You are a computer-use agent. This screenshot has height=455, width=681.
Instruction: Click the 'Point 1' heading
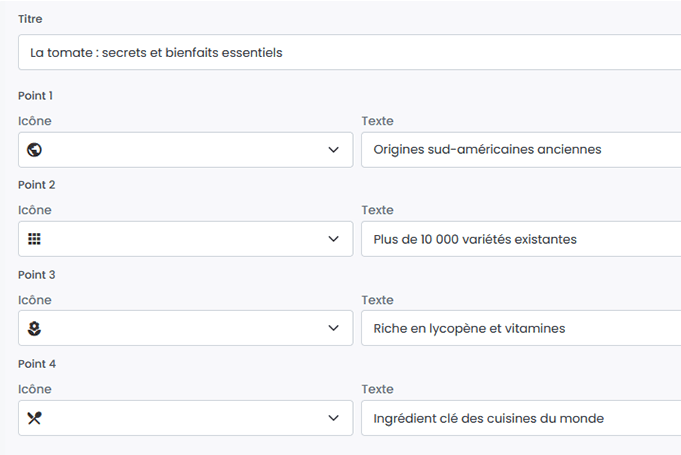[x=35, y=96]
